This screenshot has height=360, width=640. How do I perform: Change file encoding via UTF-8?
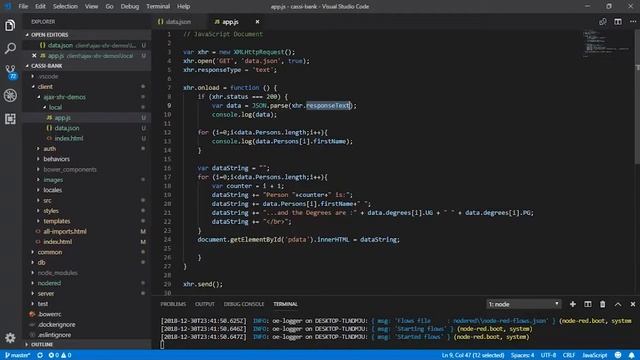pyautogui.click(x=549, y=355)
